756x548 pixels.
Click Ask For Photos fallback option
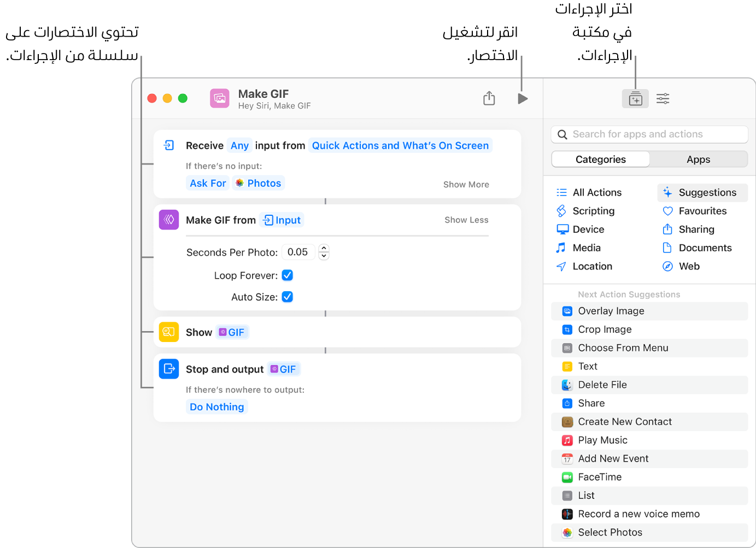(208, 182)
